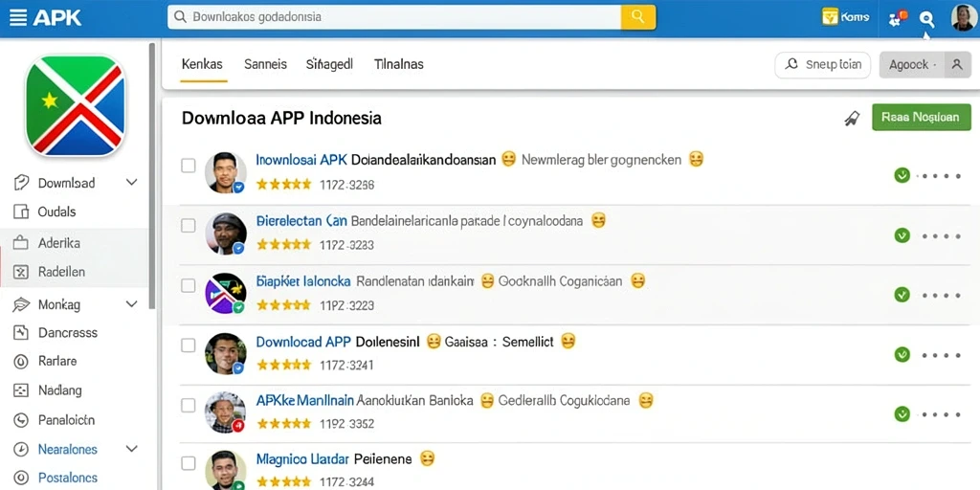Open the user profile avatar in the header
This screenshot has height=490, width=980.
[x=963, y=17]
